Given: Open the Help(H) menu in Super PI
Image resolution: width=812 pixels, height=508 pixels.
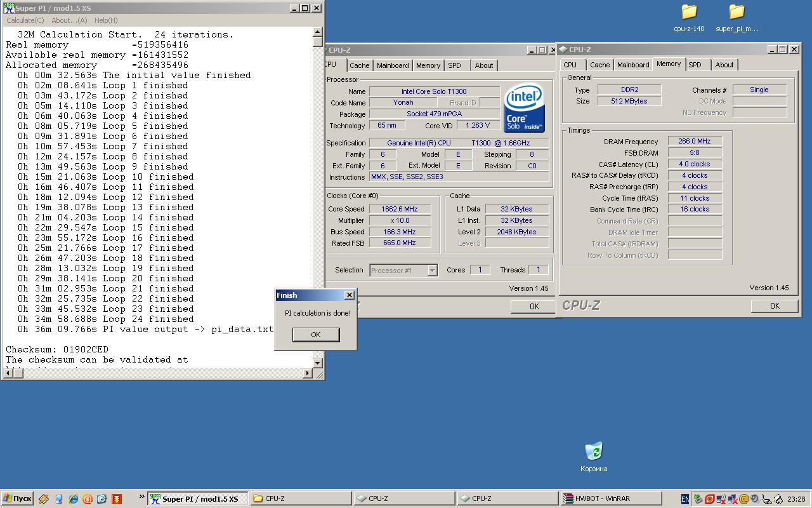Looking at the screenshot, I should (x=106, y=20).
